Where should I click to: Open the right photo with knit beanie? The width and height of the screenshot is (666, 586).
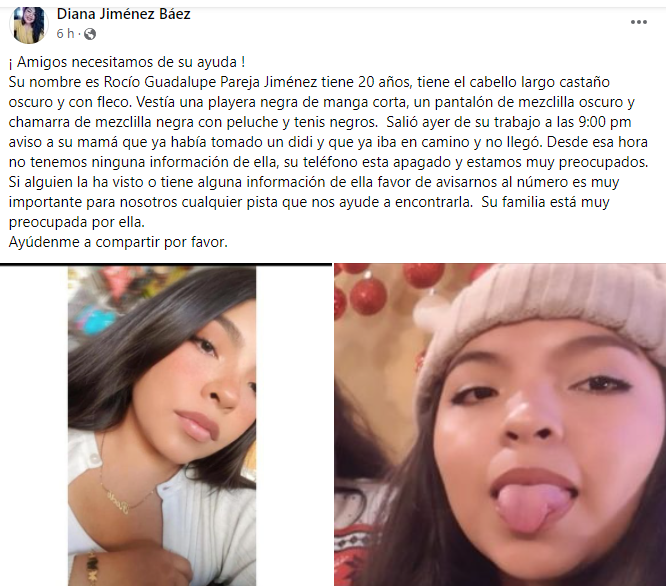point(500,425)
